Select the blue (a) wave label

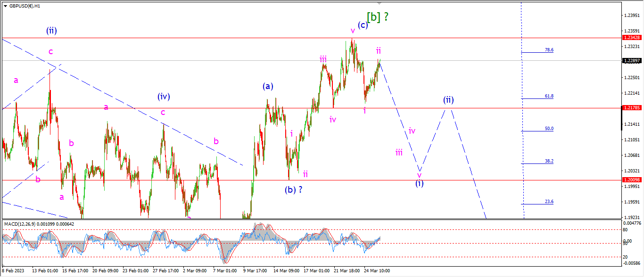(268, 86)
